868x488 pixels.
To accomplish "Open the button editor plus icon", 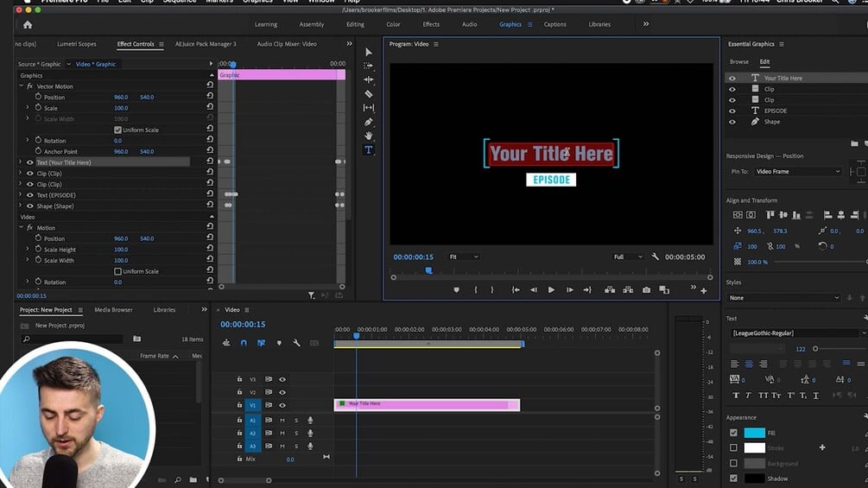I will tap(704, 291).
